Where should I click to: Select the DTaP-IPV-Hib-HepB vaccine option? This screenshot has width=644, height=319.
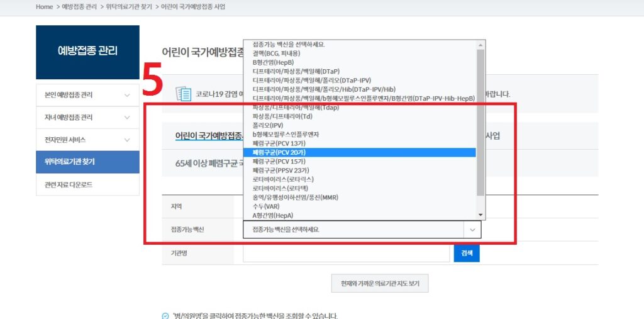(x=359, y=98)
